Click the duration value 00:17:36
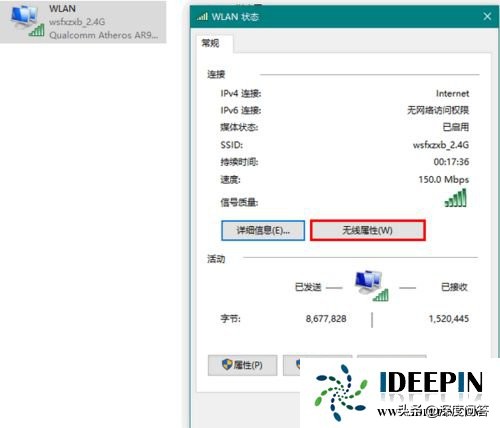This screenshot has height=428, width=500. click(451, 162)
